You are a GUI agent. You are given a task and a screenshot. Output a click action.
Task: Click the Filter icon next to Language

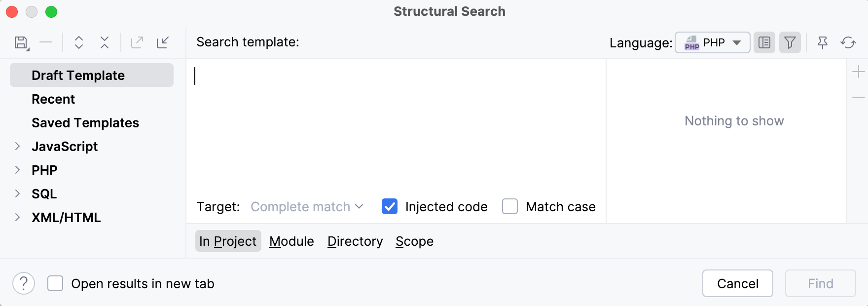790,42
